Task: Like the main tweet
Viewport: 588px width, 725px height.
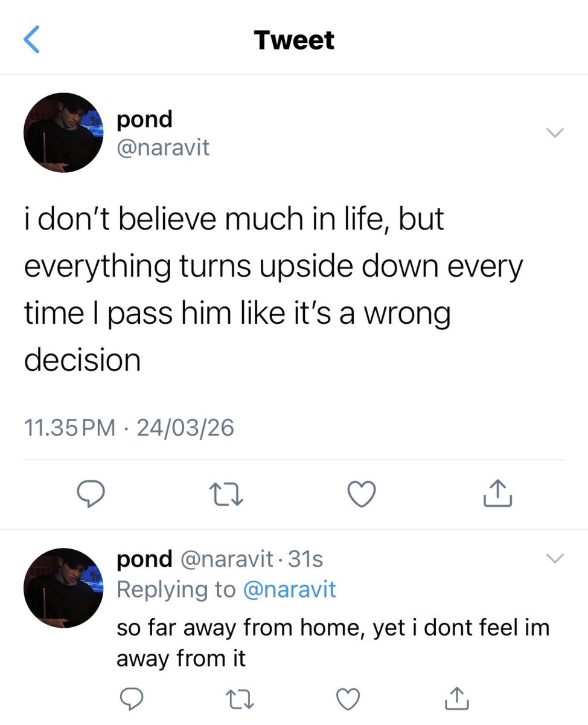Action: [362, 495]
